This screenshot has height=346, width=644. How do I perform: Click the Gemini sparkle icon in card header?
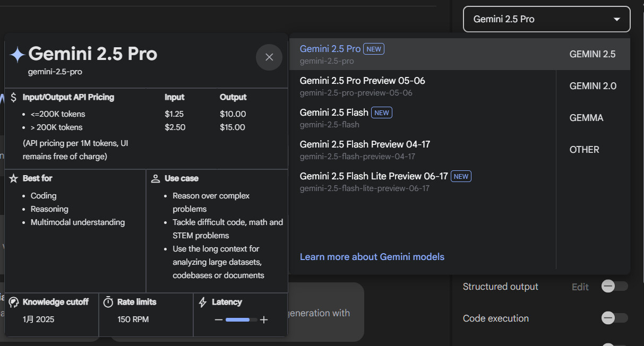click(17, 55)
